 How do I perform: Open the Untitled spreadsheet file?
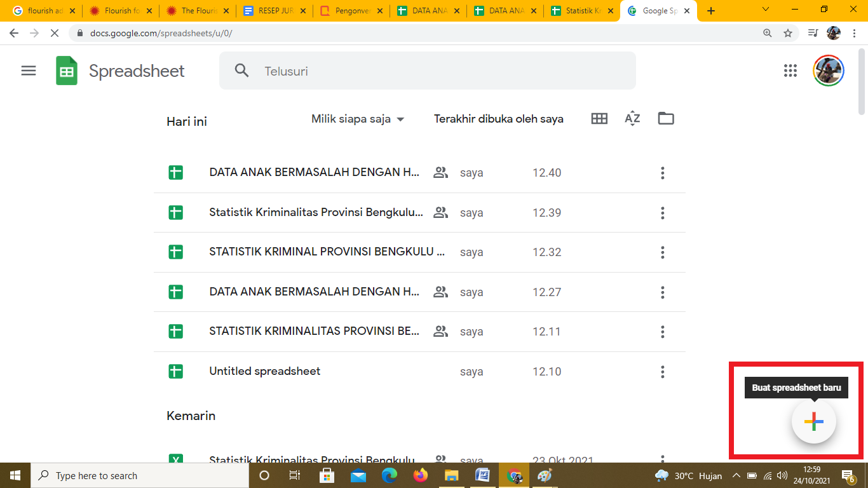(264, 371)
